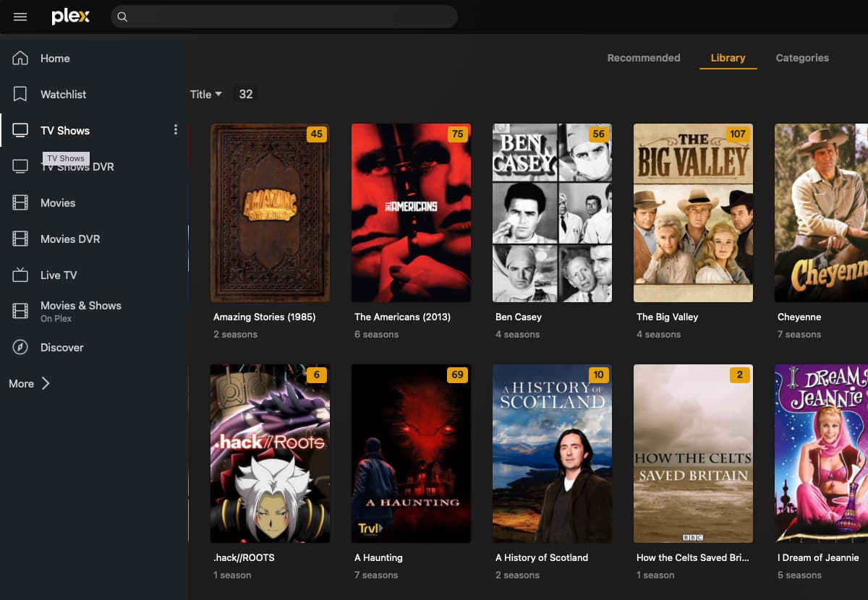Click the TV Shows monitor icon

tap(20, 131)
